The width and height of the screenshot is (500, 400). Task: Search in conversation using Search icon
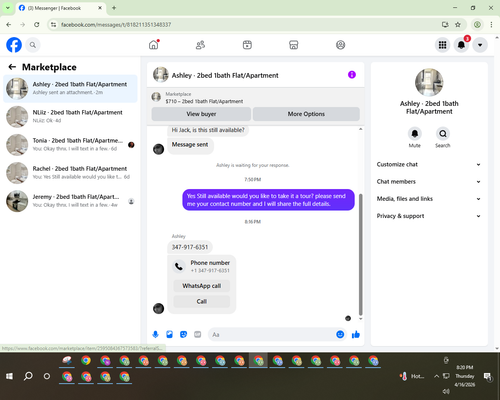coord(443,134)
